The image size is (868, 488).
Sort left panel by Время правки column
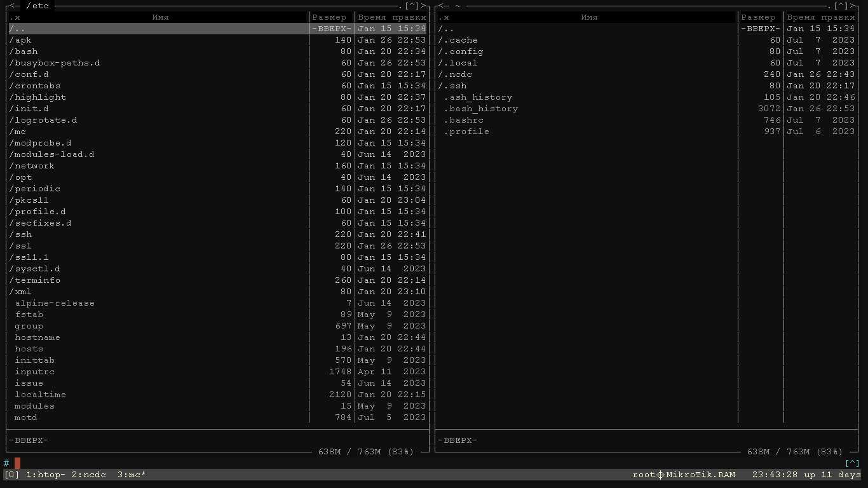pos(391,17)
